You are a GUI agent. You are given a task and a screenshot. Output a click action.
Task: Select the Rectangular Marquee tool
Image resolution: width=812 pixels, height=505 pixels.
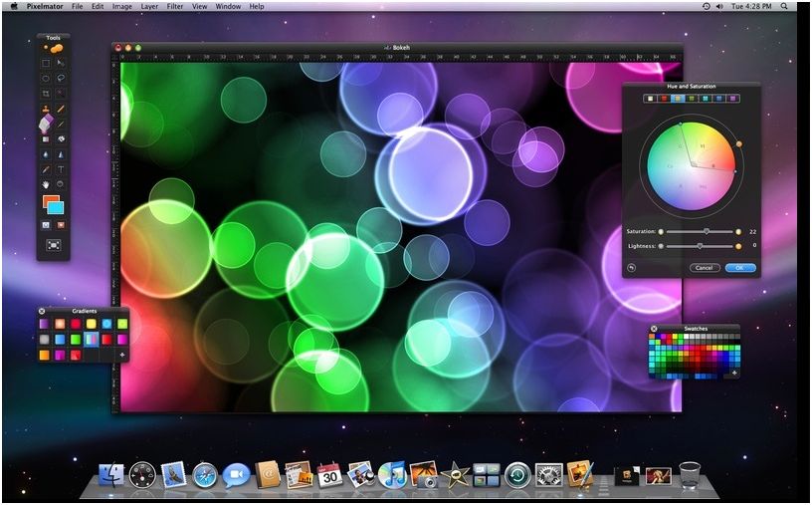coord(46,63)
